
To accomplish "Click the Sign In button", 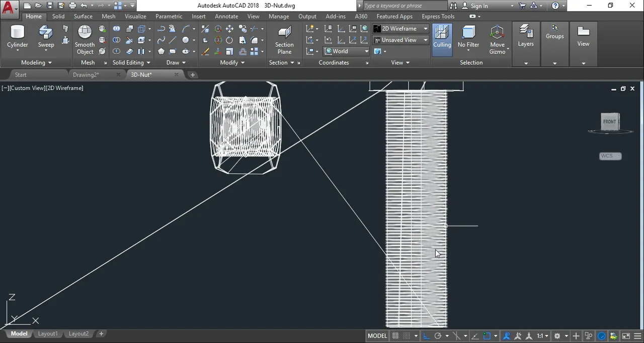I will (x=479, y=6).
